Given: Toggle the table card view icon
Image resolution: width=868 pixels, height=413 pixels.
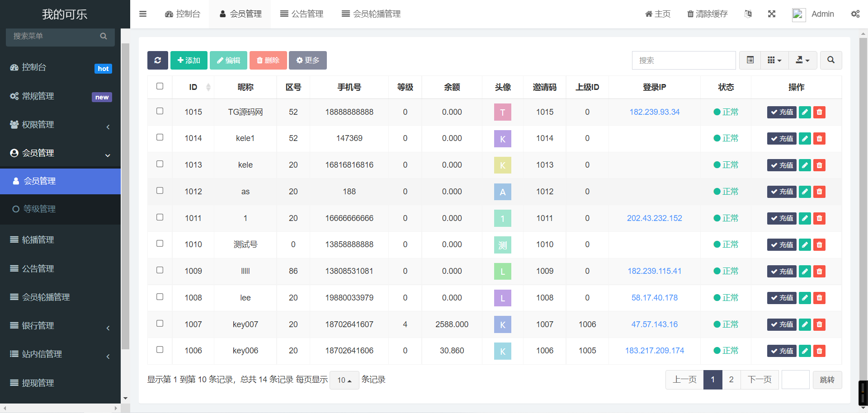Looking at the screenshot, I should click(x=750, y=60).
